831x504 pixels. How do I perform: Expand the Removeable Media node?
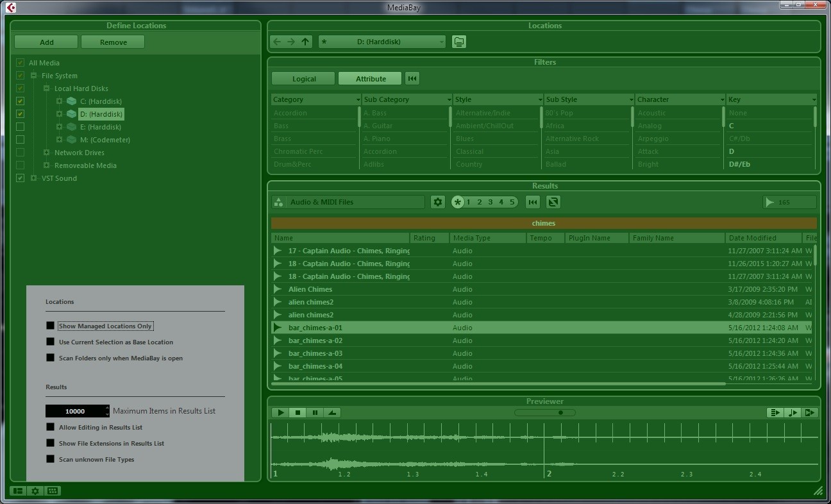click(x=46, y=165)
